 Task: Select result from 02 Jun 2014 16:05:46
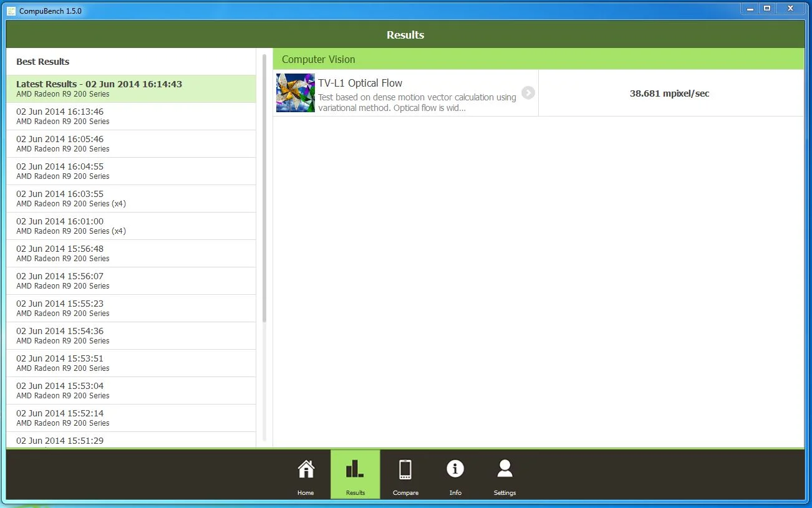click(131, 144)
